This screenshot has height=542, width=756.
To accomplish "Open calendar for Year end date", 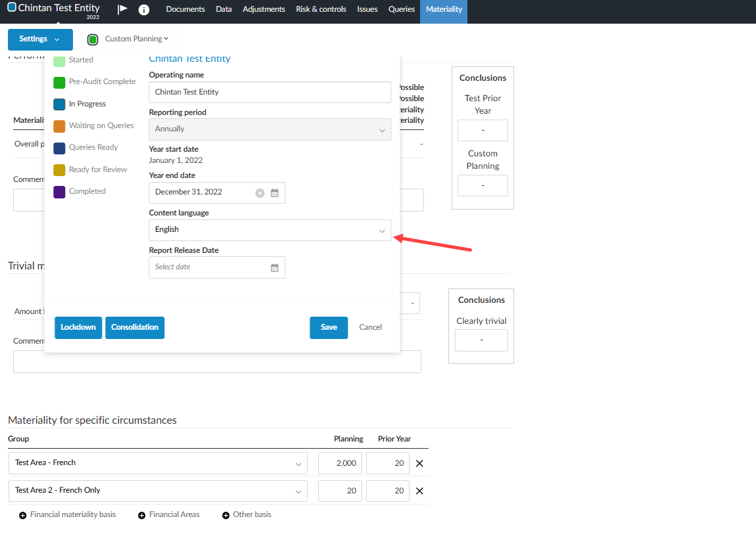I will click(275, 192).
